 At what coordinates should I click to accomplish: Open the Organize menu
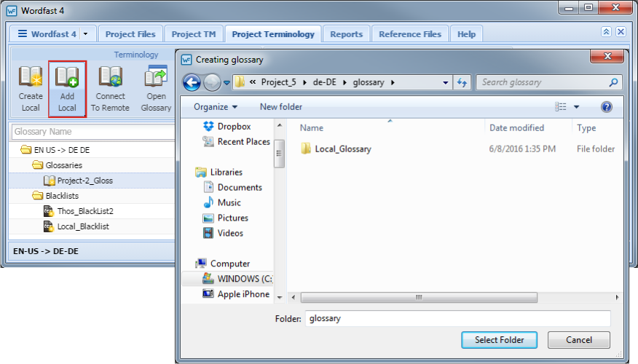tap(216, 107)
